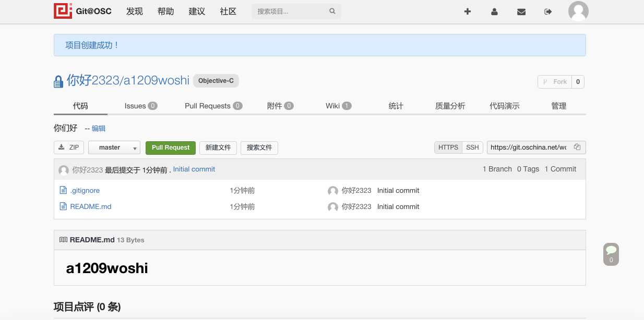Click the avatar in .gitignore commit row
This screenshot has height=320, width=644.
pos(333,191)
